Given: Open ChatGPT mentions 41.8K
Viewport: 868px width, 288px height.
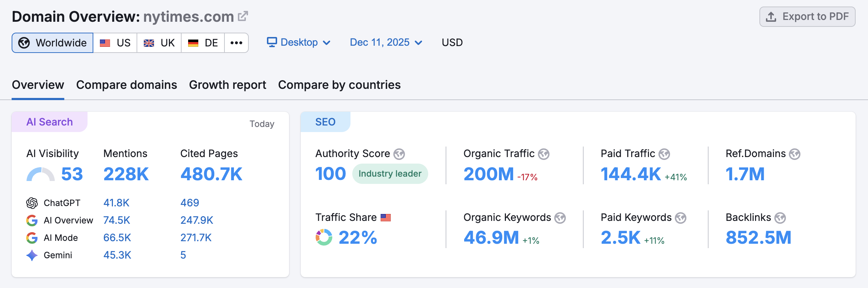Looking at the screenshot, I should coord(116,203).
